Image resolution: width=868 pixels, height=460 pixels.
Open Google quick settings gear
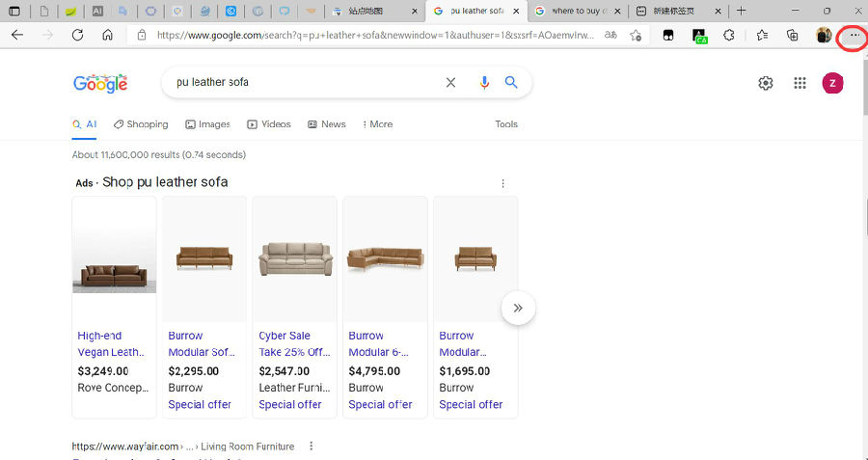[x=766, y=83]
